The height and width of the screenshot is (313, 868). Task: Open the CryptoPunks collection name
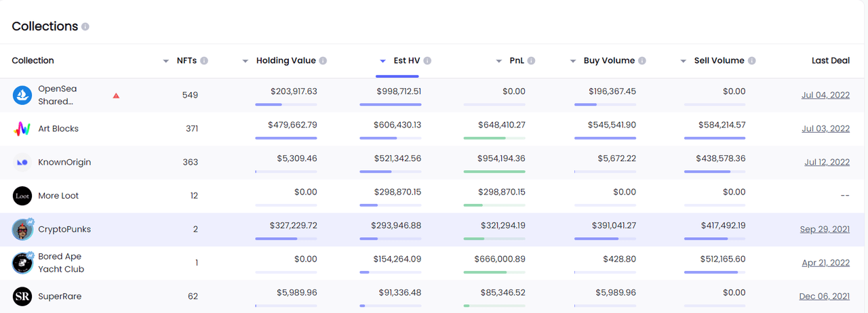click(64, 229)
